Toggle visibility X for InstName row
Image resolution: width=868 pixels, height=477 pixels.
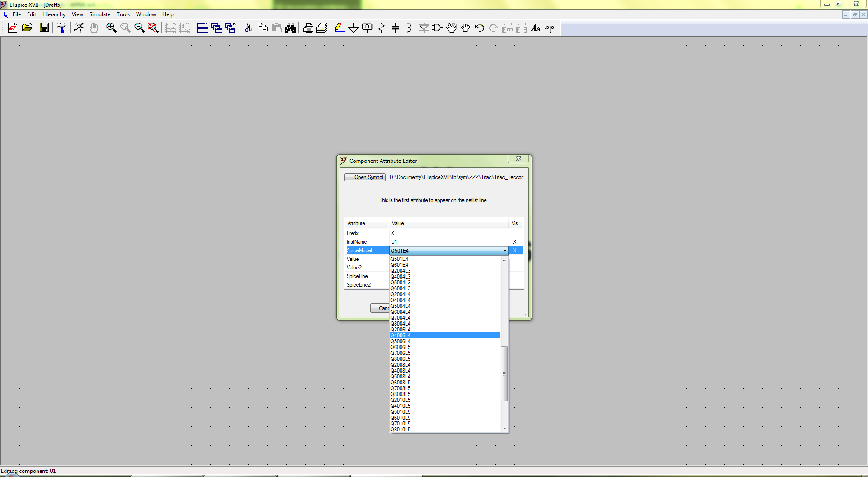pos(514,242)
